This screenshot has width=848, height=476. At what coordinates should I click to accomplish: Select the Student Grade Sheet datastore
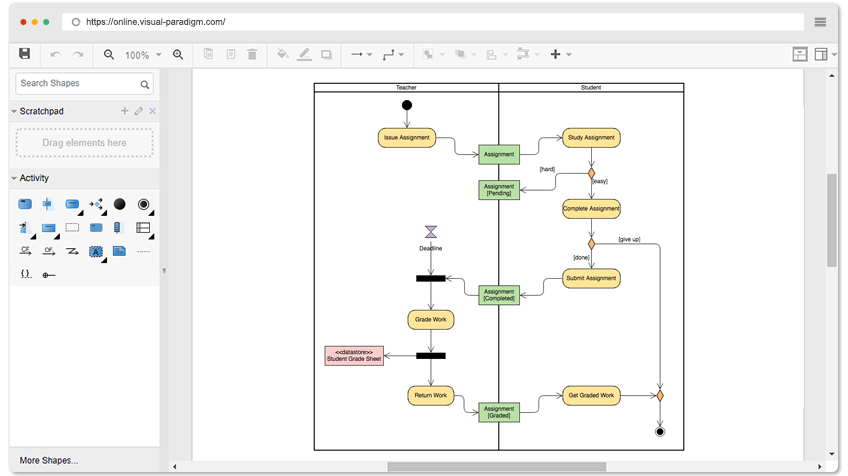point(354,355)
